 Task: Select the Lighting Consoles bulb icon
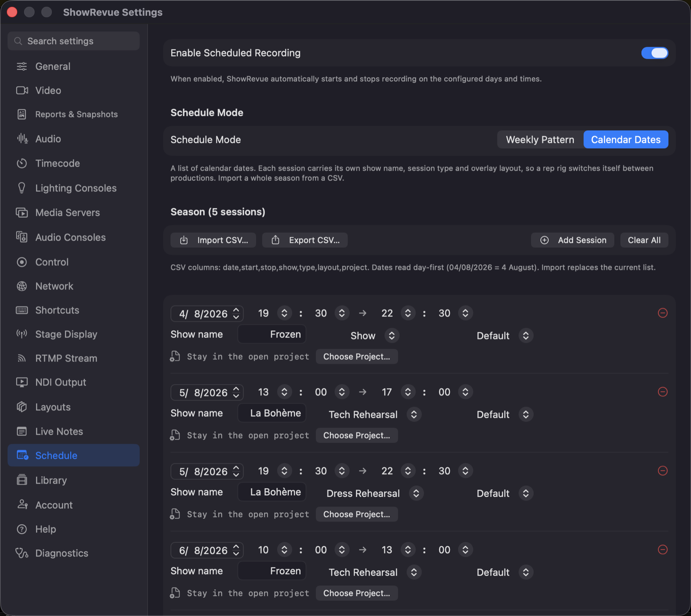click(22, 188)
